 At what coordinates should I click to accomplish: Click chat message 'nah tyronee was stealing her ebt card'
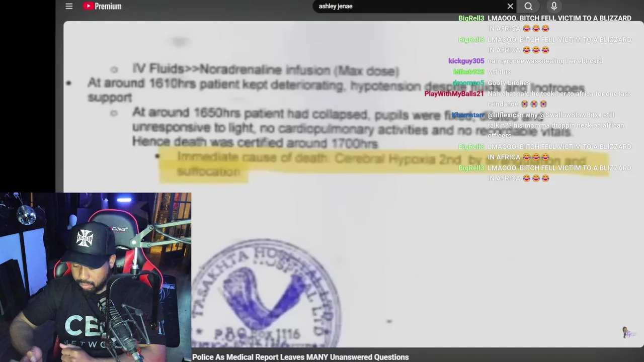pos(545,61)
